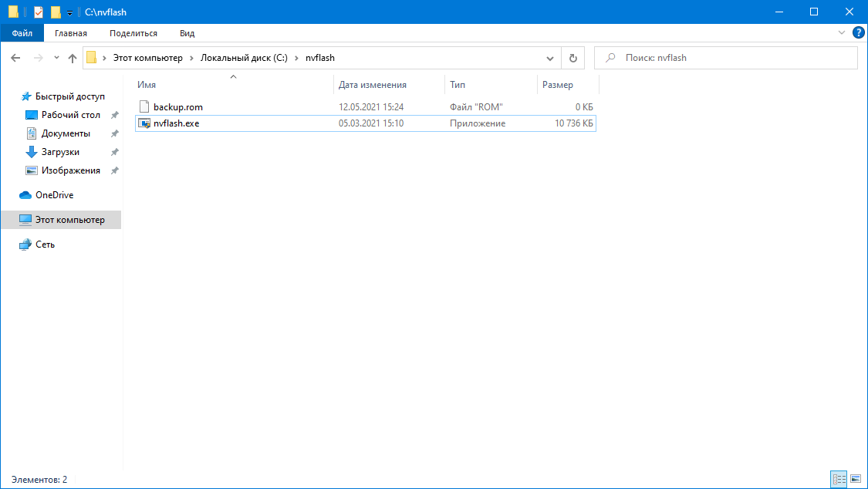The width and height of the screenshot is (868, 489).
Task: Click the pin icon next to Загрузки
Action: pyautogui.click(x=115, y=152)
